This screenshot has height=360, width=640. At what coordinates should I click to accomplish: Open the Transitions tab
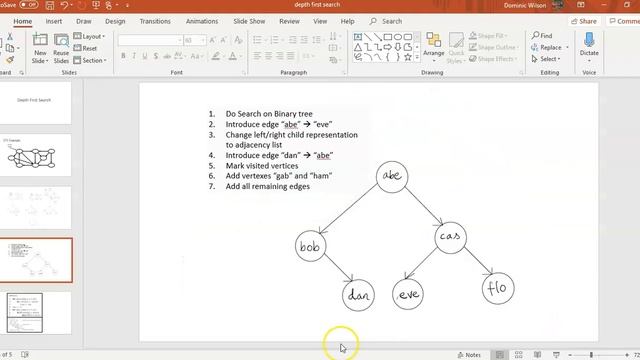click(x=155, y=21)
